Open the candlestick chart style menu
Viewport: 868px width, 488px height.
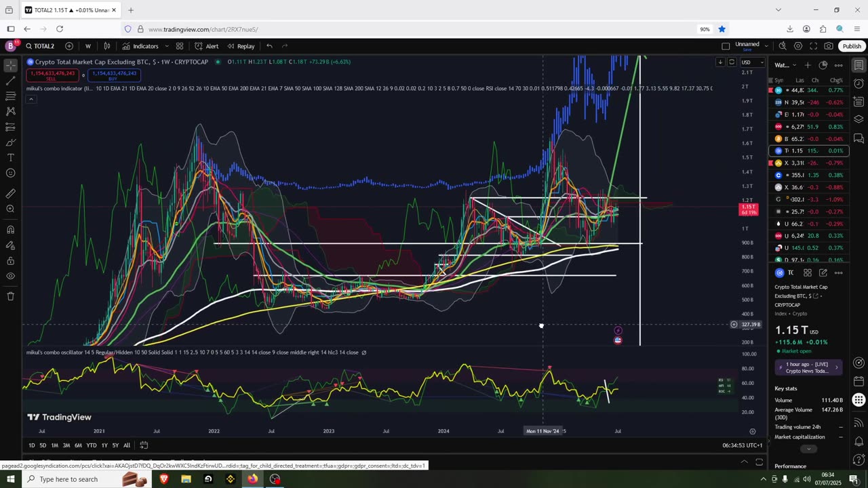click(x=107, y=46)
